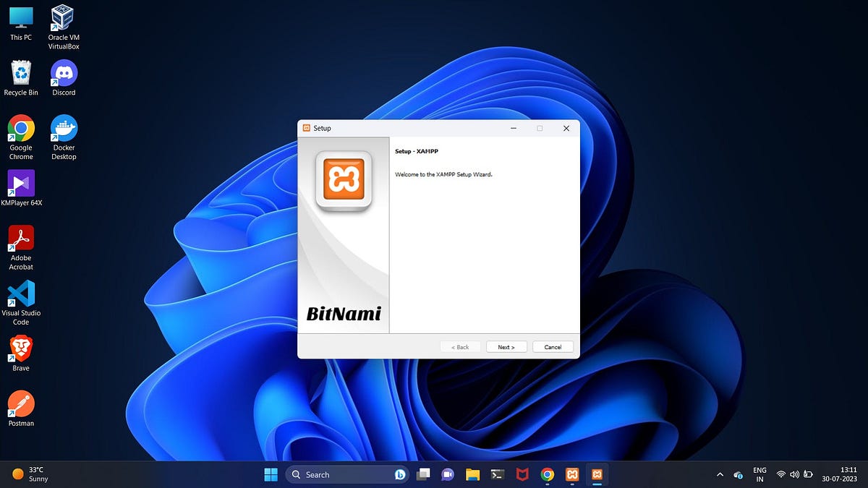This screenshot has width=868, height=488.
Task: Open the ENG IN language switcher
Action: pos(759,474)
